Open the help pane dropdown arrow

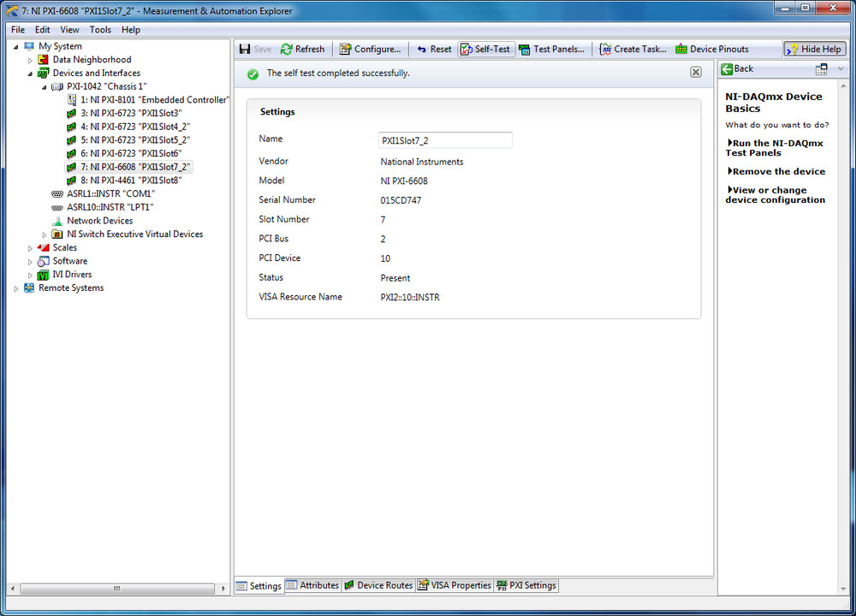pyautogui.click(x=841, y=68)
